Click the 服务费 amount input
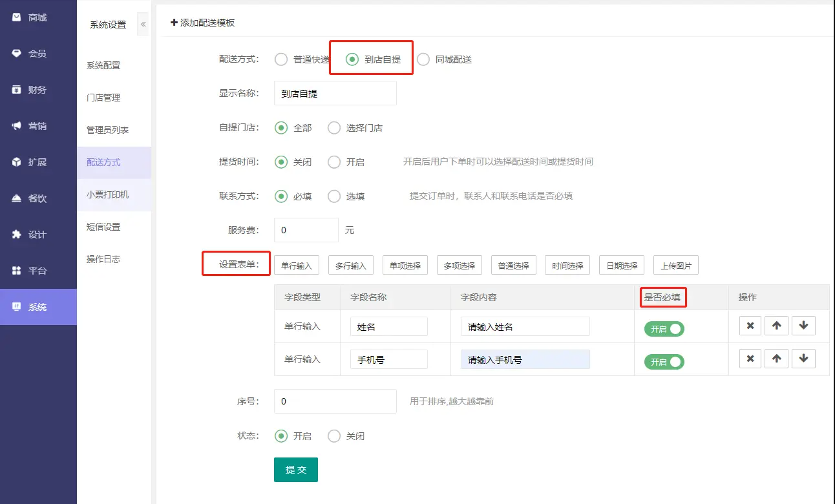 coord(306,230)
